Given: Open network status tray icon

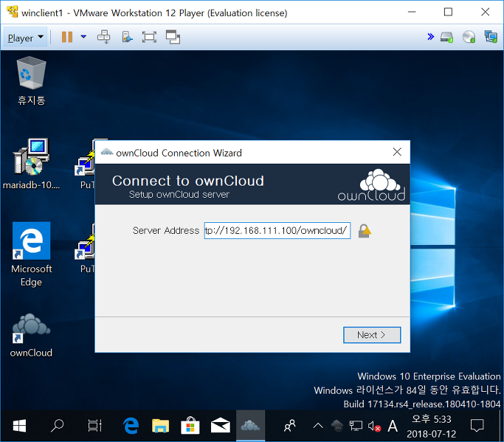Looking at the screenshot, I should pyautogui.click(x=356, y=426).
